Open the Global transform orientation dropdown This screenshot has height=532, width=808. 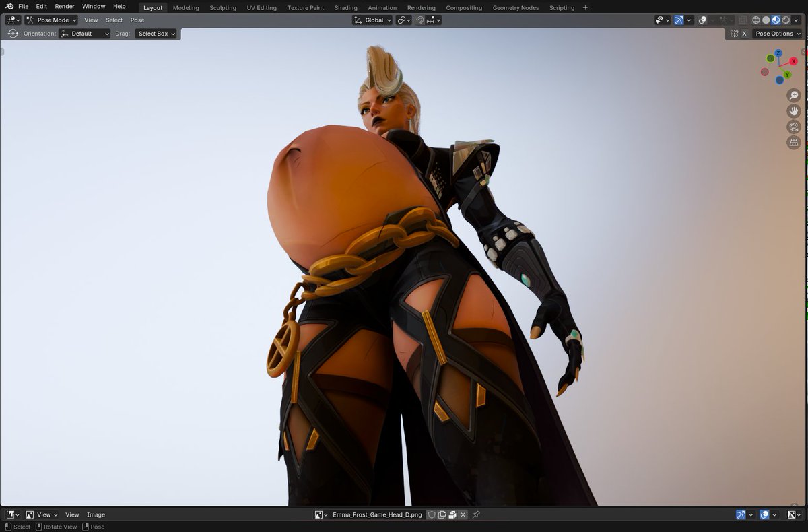coord(372,20)
